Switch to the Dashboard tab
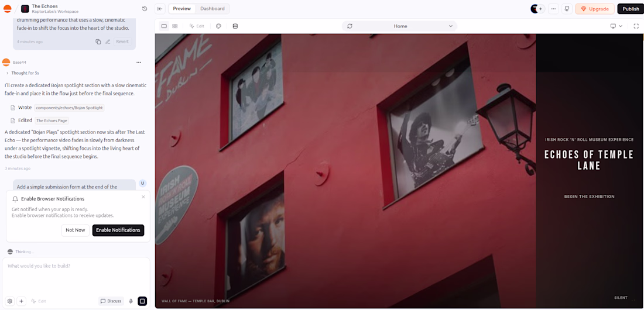This screenshot has width=644, height=310. coord(212,9)
